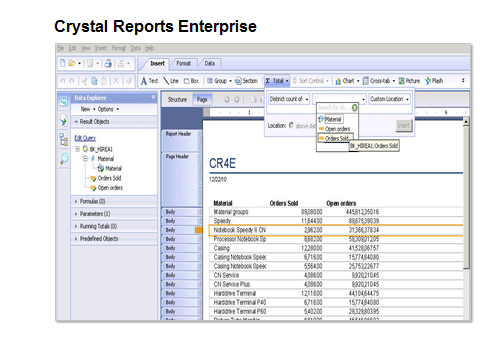Select the Box insert tool

tap(191, 81)
